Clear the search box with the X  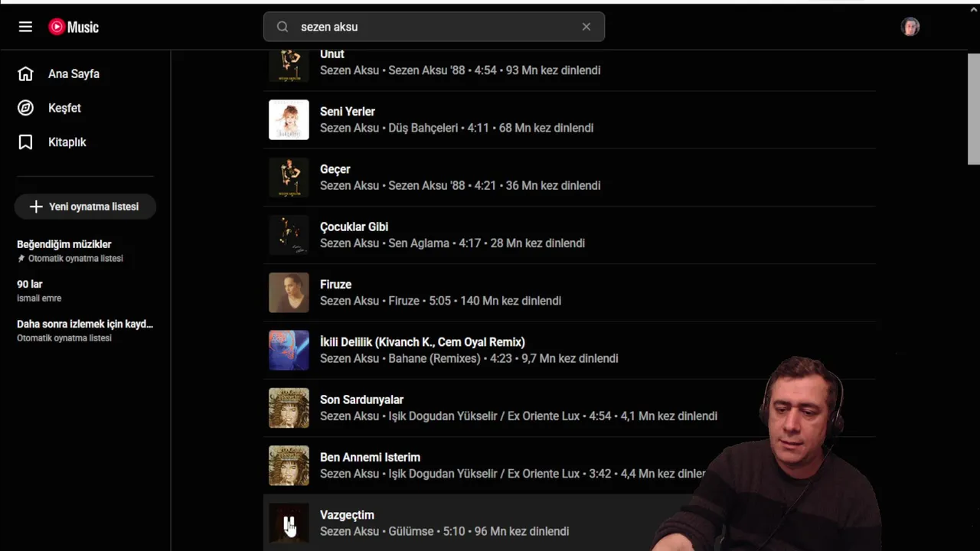586,27
